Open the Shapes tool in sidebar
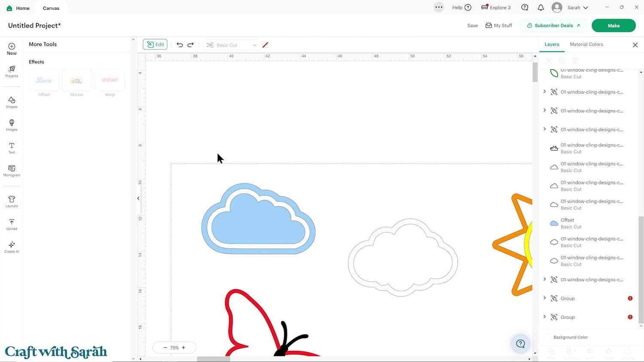Image resolution: width=644 pixels, height=362 pixels. point(12,102)
